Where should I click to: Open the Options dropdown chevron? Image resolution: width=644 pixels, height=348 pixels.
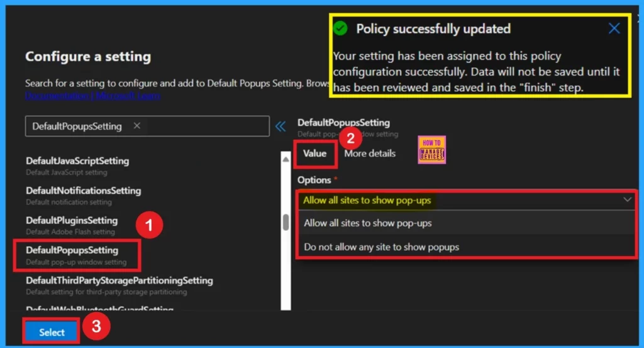627,199
